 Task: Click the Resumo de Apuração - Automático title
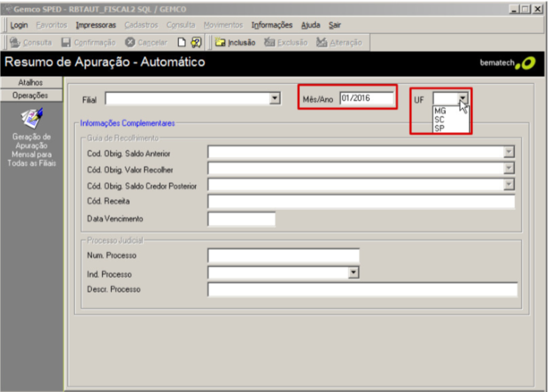tap(105, 62)
